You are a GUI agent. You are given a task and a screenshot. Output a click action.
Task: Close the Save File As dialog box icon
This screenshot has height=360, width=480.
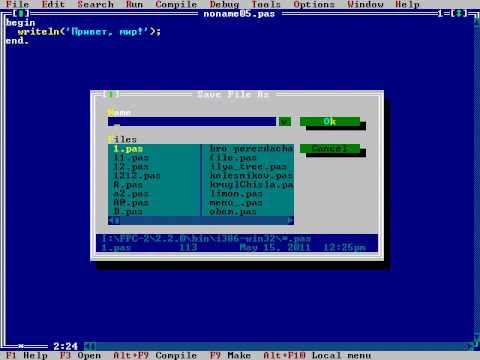click(111, 94)
